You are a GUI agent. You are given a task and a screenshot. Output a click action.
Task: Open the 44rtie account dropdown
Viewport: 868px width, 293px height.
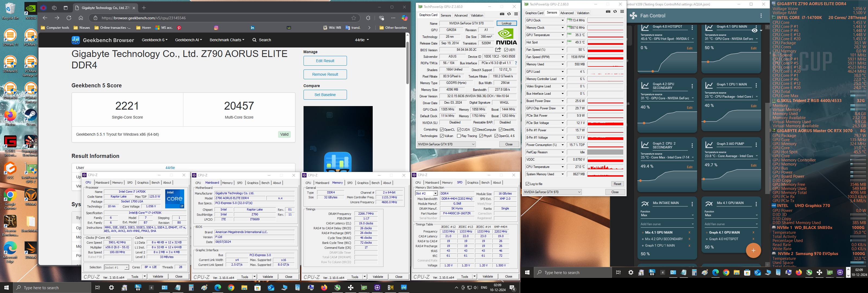point(362,40)
